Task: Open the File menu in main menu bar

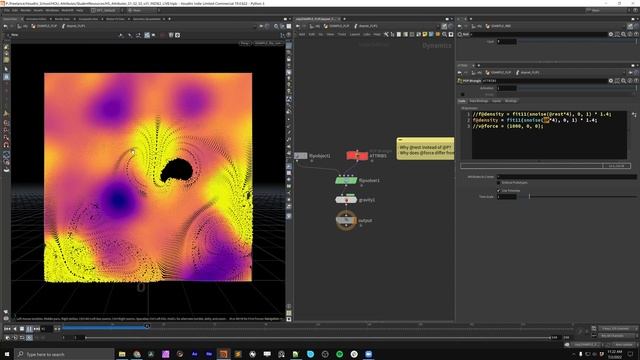Action: 7,10
